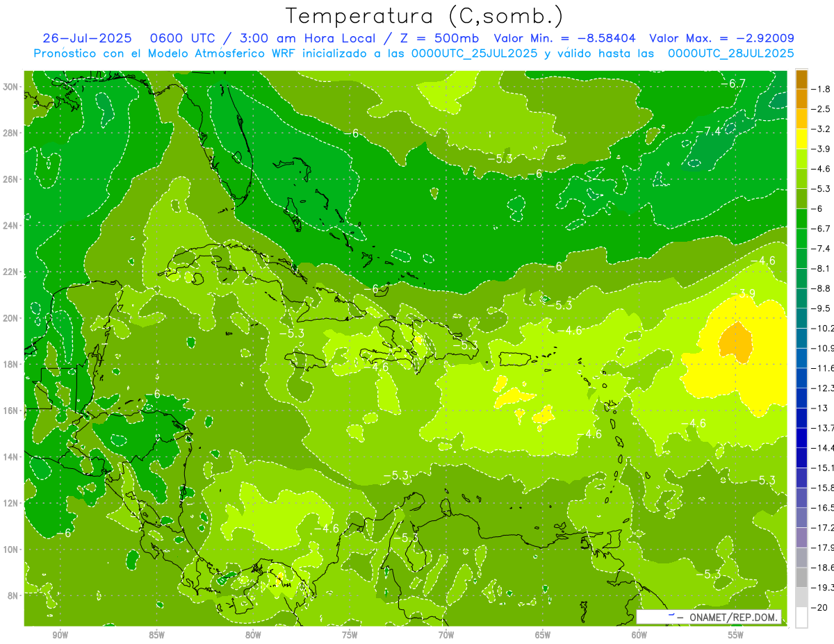
Task: Click the 'ONAMET/REP.DOM.' credit label
Action: (x=733, y=618)
